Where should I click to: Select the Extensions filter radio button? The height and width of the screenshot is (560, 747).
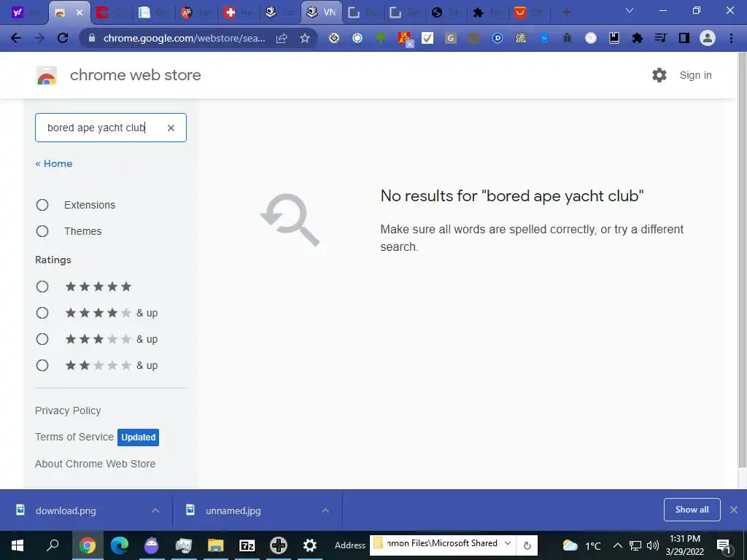[x=42, y=205]
